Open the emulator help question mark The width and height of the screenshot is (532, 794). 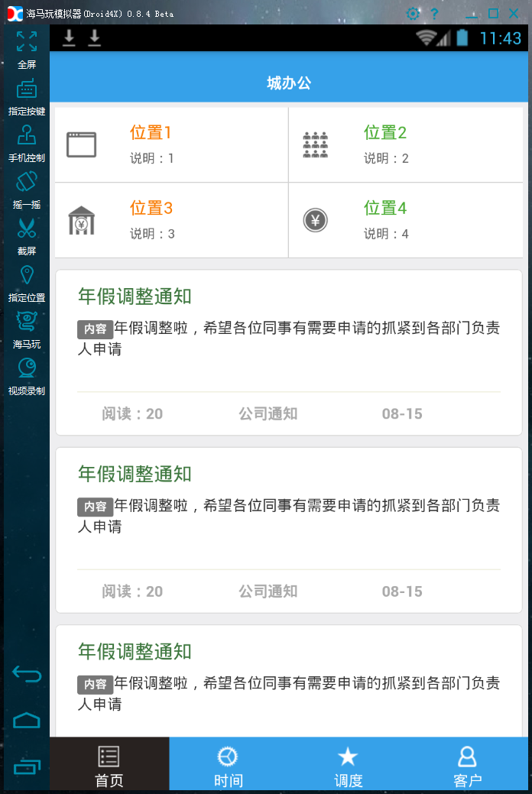[x=434, y=14]
